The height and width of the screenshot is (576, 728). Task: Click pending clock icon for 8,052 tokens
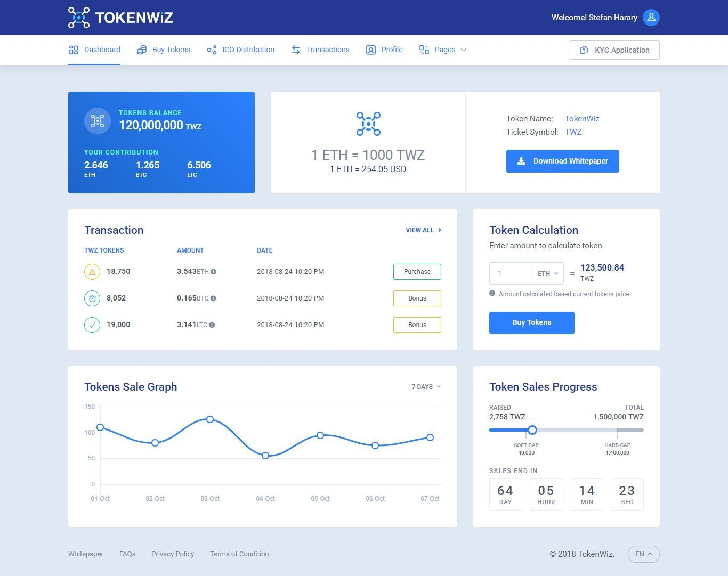[92, 298]
